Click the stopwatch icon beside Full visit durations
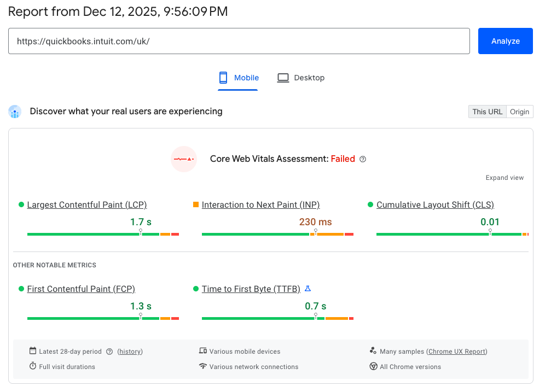The width and height of the screenshot is (551, 392). [x=34, y=367]
